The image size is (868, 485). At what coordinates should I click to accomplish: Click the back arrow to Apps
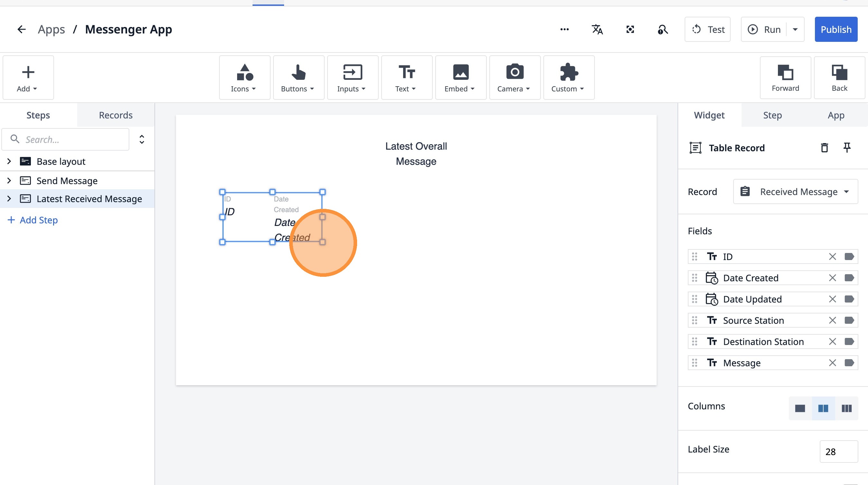pyautogui.click(x=22, y=29)
